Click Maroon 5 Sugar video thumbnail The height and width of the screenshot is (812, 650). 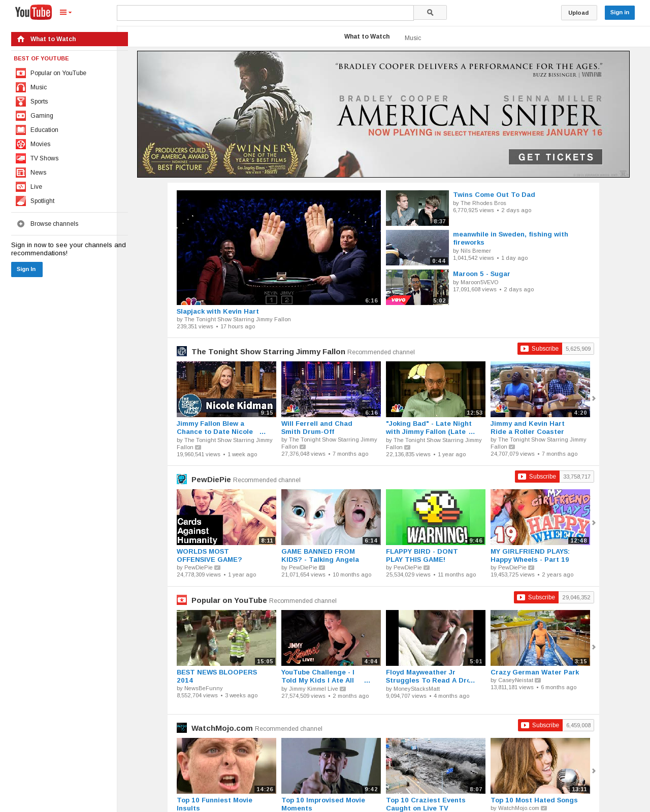coord(417,287)
